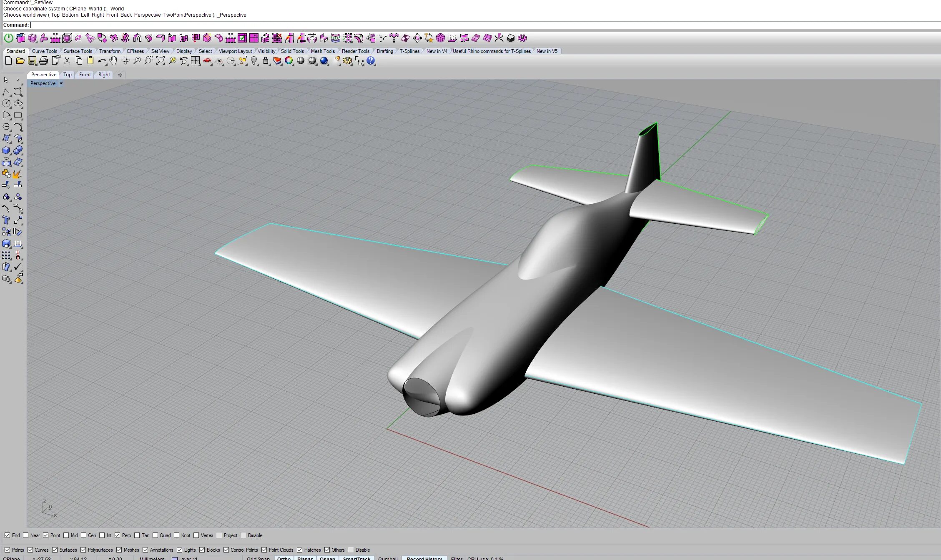The image size is (941, 560).
Task: Click the Lock objects padlock icon
Action: coord(266,61)
